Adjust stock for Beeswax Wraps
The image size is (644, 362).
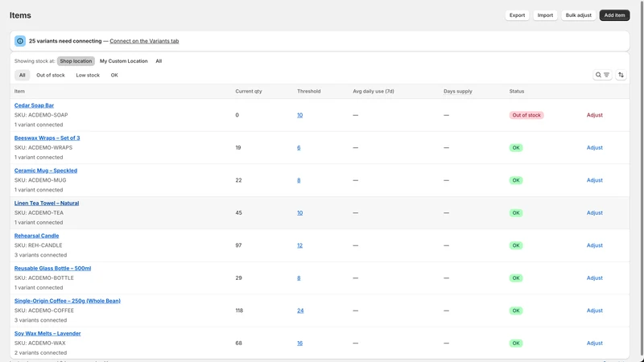click(595, 148)
